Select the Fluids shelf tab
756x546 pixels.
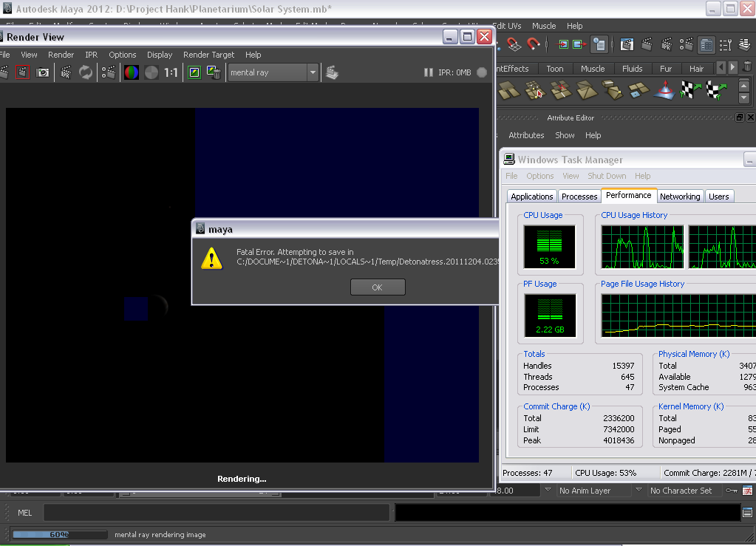tap(632, 69)
